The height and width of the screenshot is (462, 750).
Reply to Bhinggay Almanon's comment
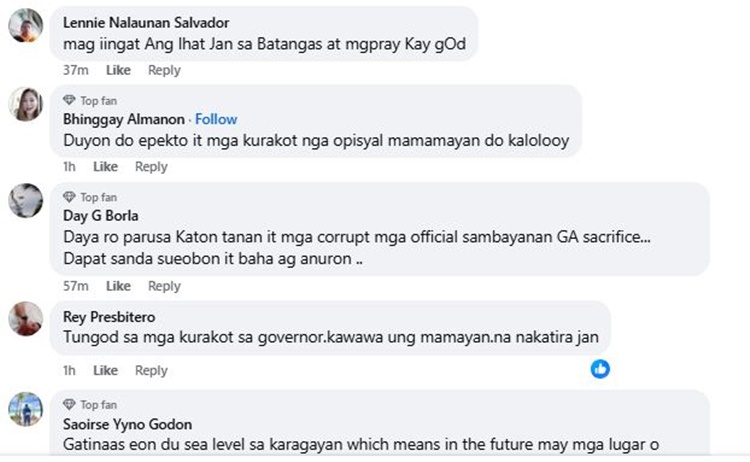tap(151, 167)
